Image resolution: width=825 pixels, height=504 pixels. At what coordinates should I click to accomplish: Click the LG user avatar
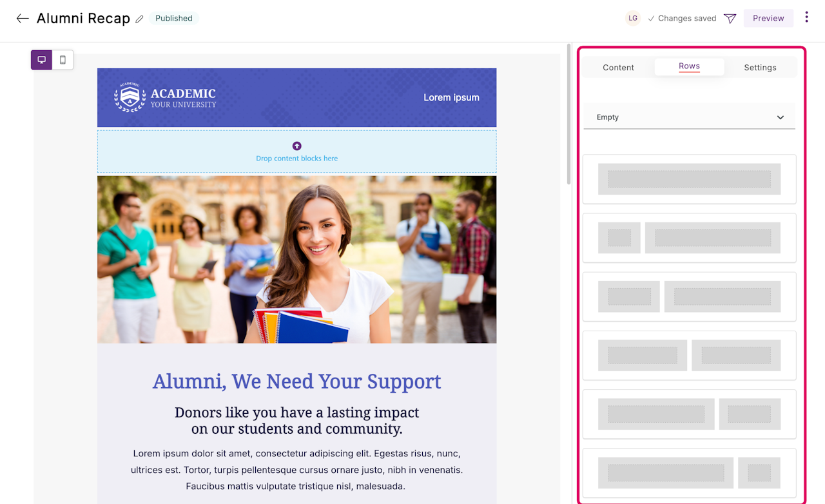(x=633, y=18)
